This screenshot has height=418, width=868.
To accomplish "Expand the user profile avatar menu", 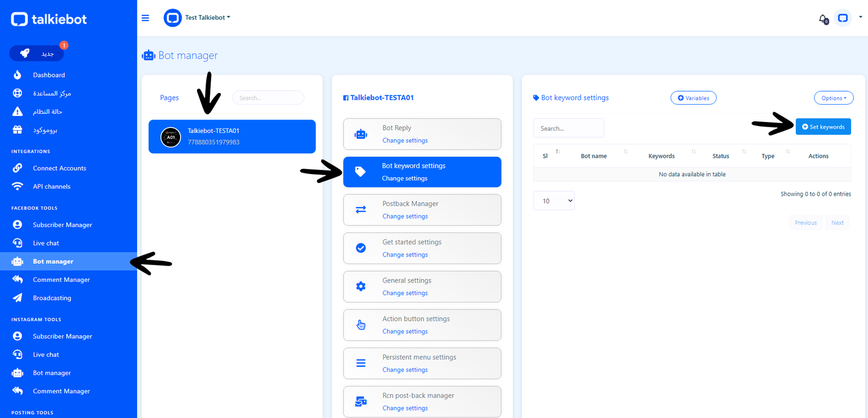I will tap(844, 18).
